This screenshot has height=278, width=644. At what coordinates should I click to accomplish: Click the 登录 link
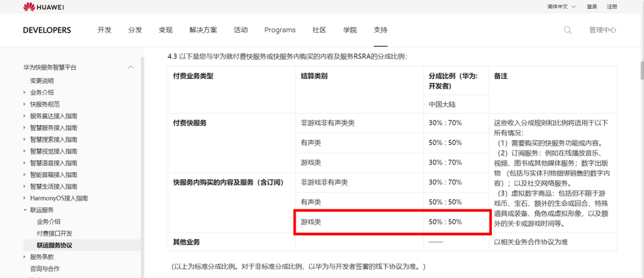[592, 7]
